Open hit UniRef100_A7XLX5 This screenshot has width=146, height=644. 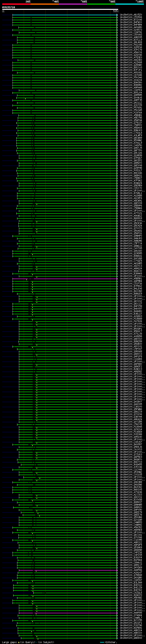click(x=131, y=334)
